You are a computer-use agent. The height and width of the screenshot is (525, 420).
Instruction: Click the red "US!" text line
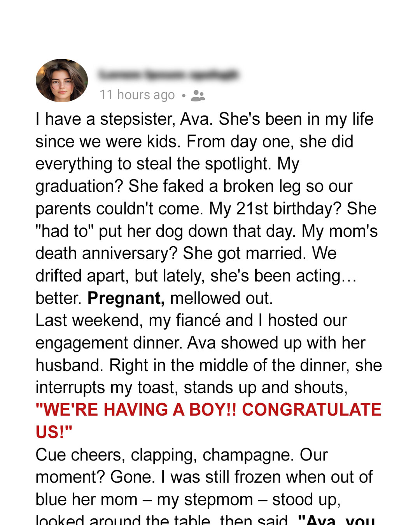[54, 432]
